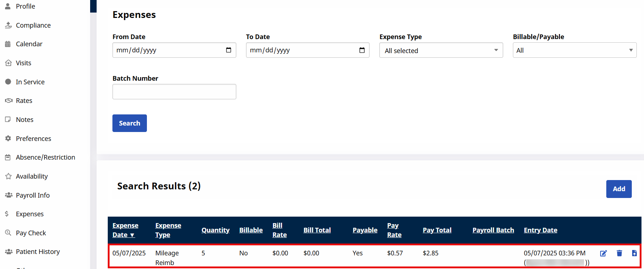This screenshot has height=269, width=644.
Task: Open calendar picker in From Date field
Action: [x=228, y=50]
